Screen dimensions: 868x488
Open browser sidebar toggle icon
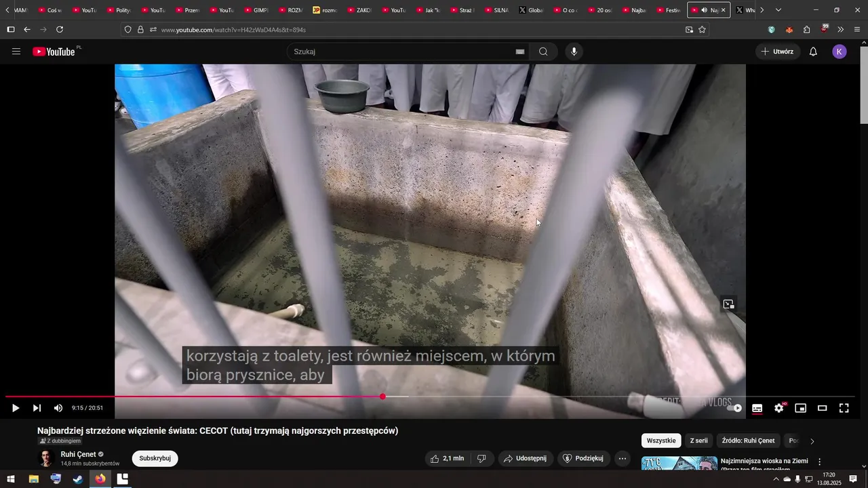pyautogui.click(x=11, y=30)
